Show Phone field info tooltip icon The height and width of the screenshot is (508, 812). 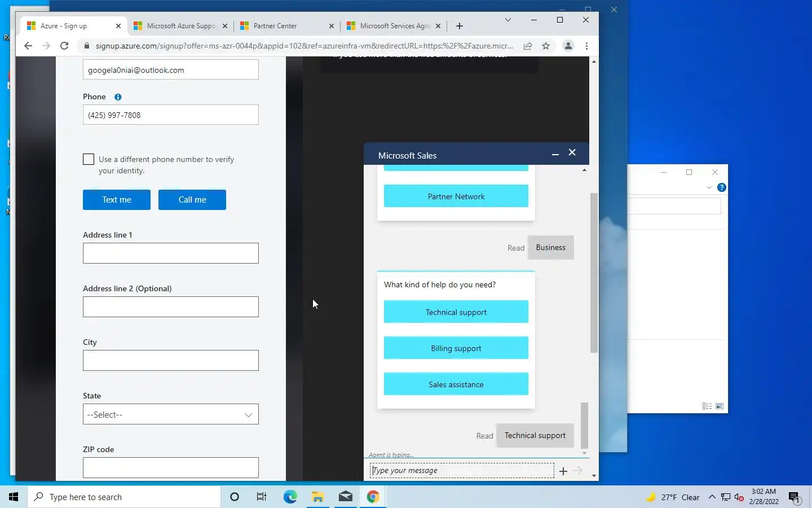[118, 97]
